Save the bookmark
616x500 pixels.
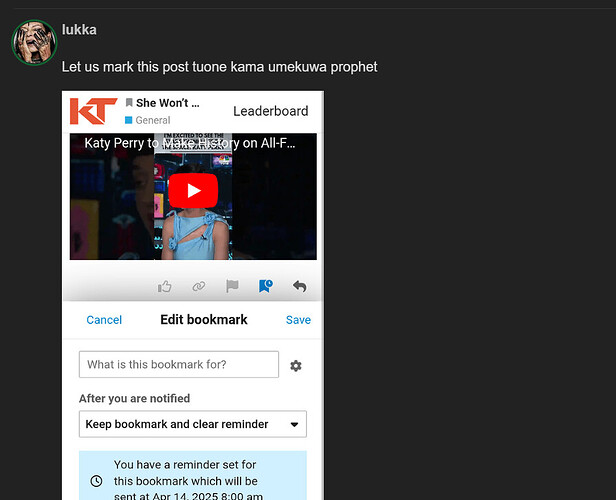(x=298, y=320)
